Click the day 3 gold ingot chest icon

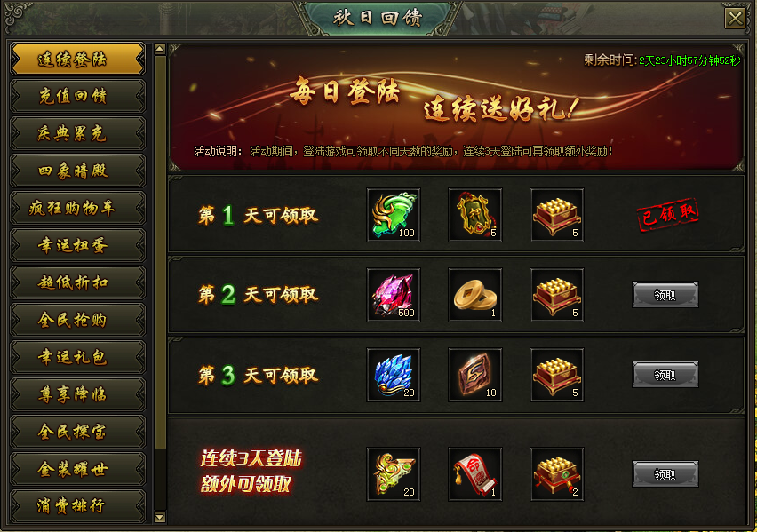(x=557, y=375)
